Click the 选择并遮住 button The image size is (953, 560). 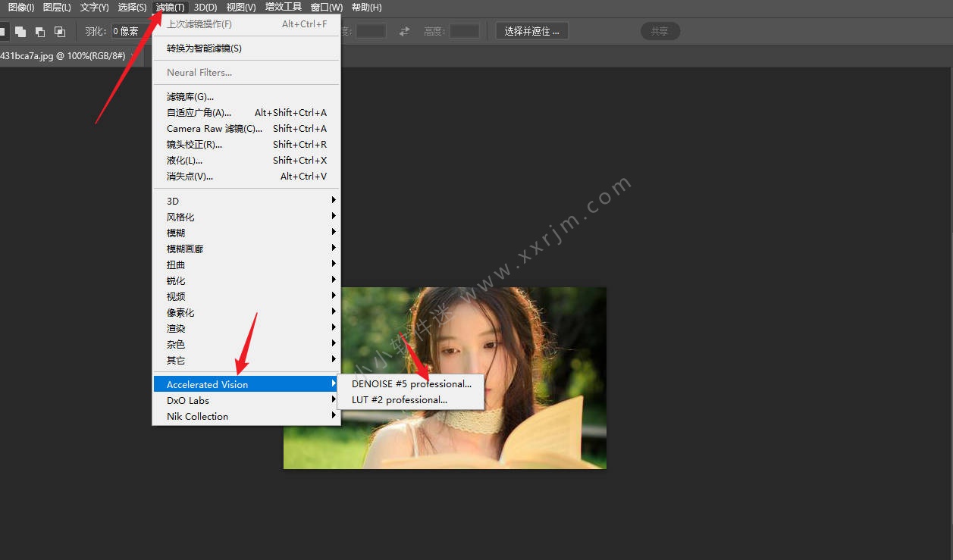pos(531,31)
